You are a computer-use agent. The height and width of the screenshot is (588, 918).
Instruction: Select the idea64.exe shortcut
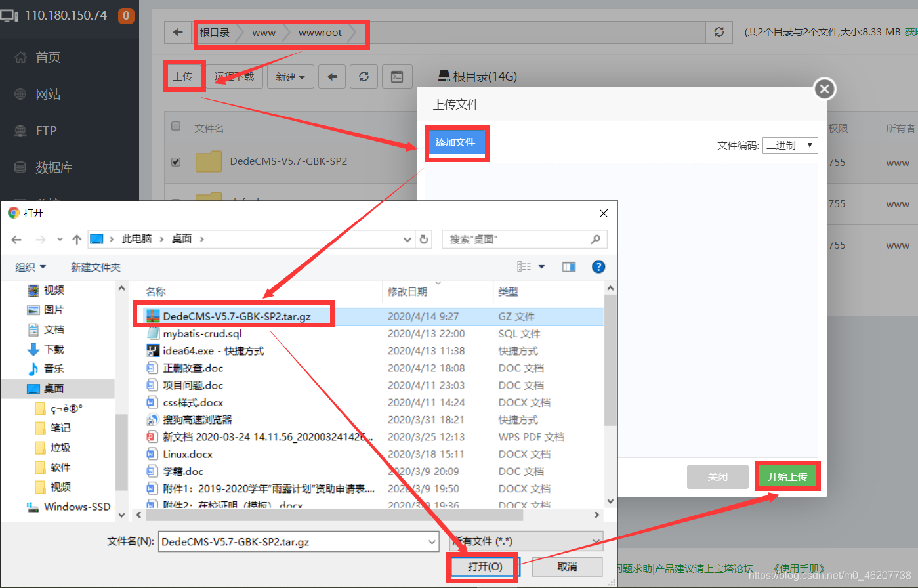213,350
